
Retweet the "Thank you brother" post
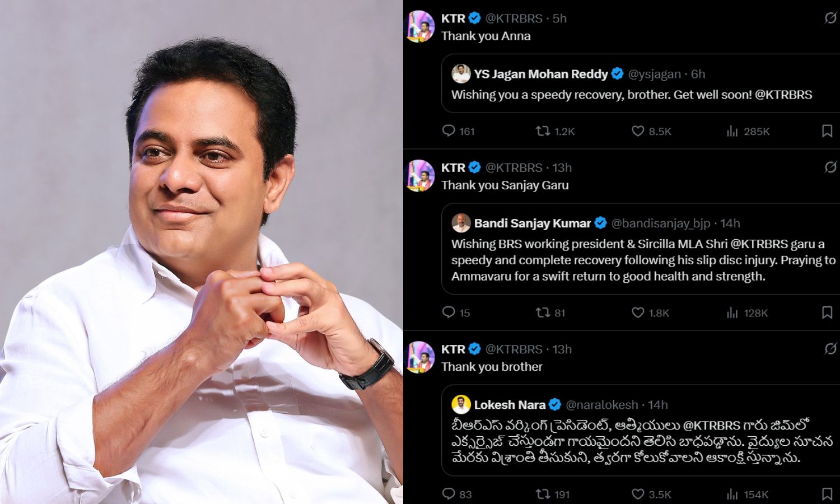point(543,494)
